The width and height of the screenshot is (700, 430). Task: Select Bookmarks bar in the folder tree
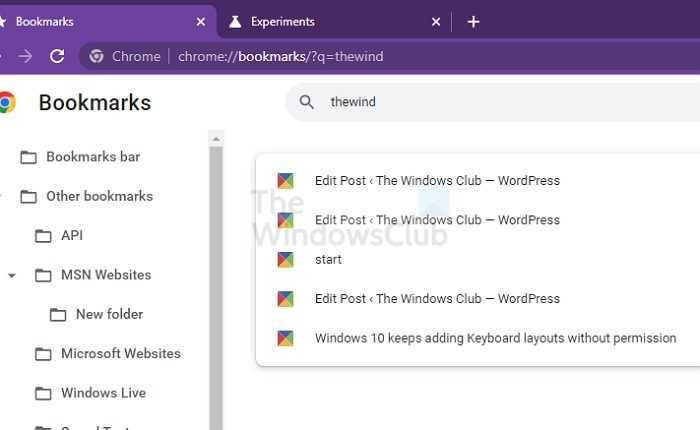[93, 157]
